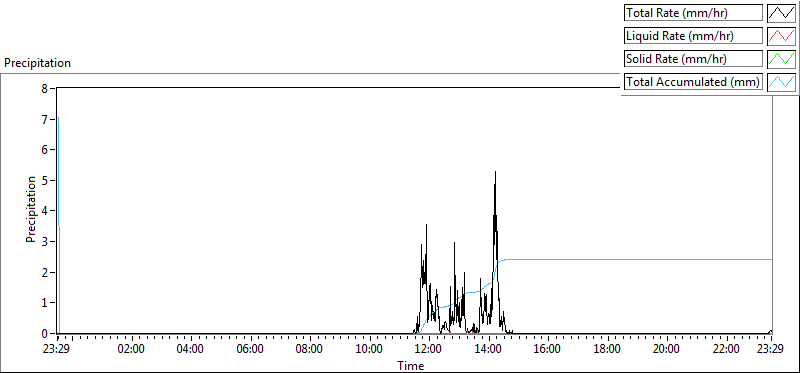Screen dimensions: 800x373
Task: Click the 14:00 time axis label
Action: pyautogui.click(x=489, y=350)
